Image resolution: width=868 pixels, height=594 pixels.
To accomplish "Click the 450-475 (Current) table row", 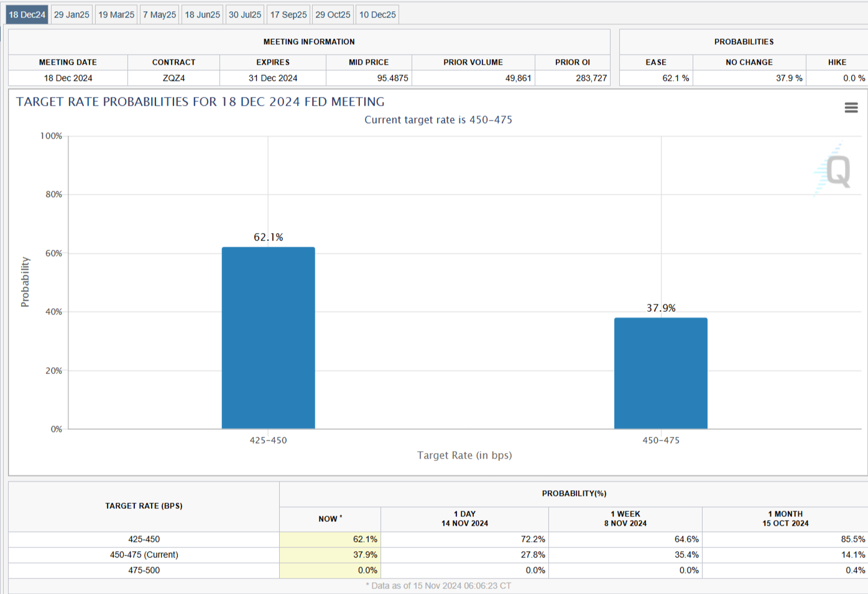I will tap(144, 554).
